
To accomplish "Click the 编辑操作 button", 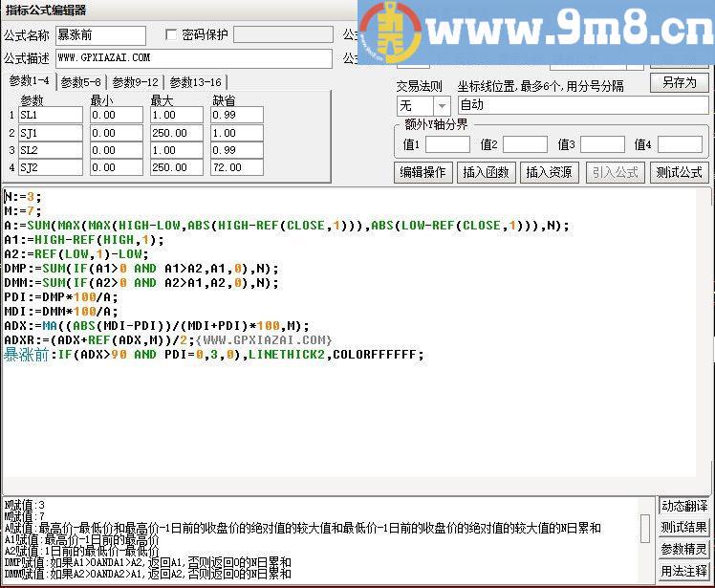I will click(x=422, y=172).
